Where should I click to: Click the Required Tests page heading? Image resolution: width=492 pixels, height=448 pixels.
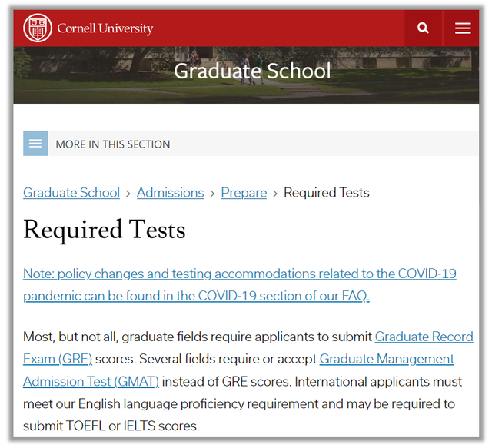pos(105,230)
